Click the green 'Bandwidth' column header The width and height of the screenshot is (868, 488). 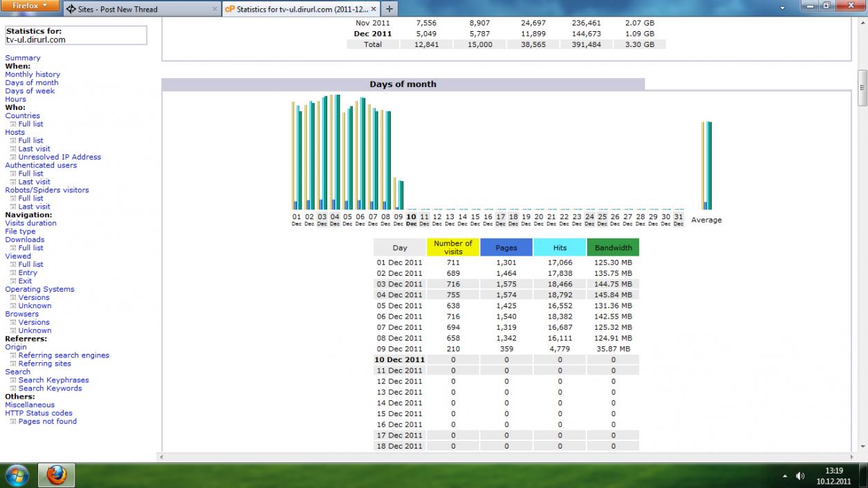(x=613, y=247)
